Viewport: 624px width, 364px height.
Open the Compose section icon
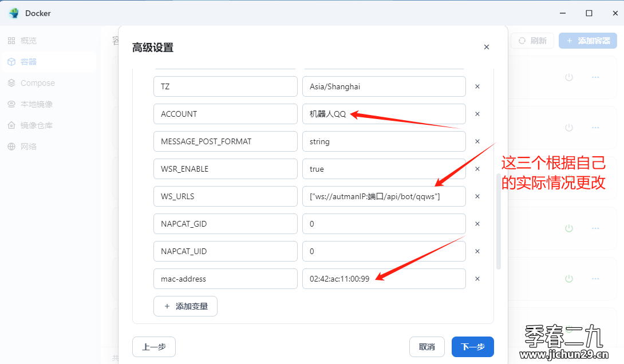[13, 82]
